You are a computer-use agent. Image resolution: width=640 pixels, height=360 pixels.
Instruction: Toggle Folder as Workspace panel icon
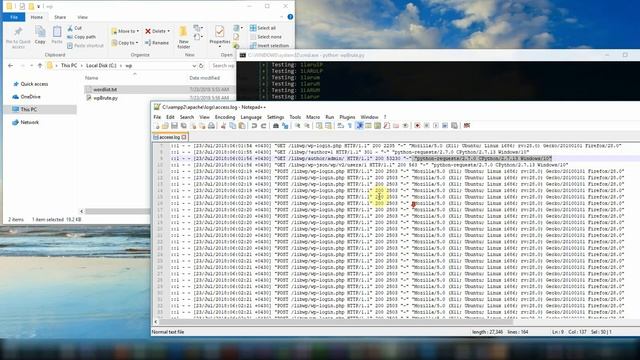click(396, 126)
